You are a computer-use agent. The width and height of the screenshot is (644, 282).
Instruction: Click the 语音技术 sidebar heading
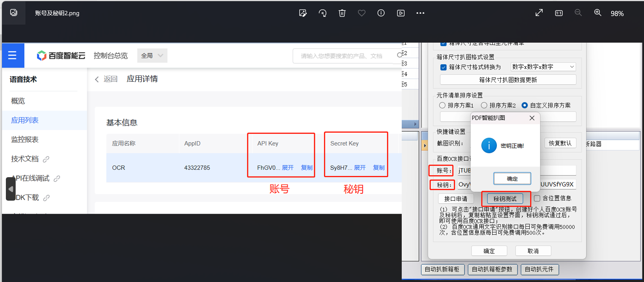23,79
